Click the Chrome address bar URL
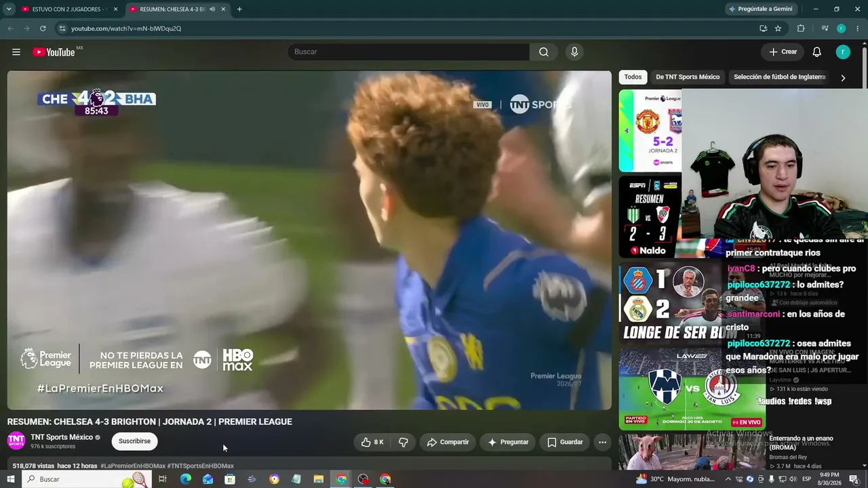 point(126,28)
